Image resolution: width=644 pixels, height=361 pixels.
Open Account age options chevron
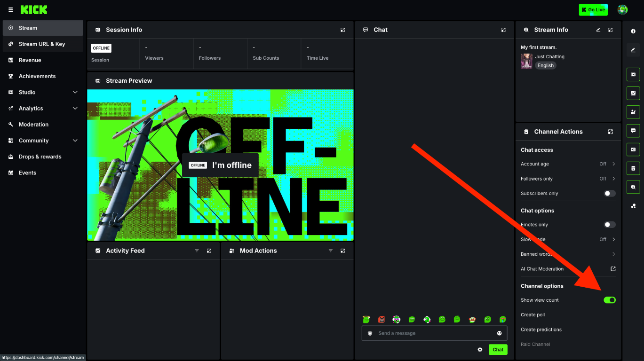(613, 164)
